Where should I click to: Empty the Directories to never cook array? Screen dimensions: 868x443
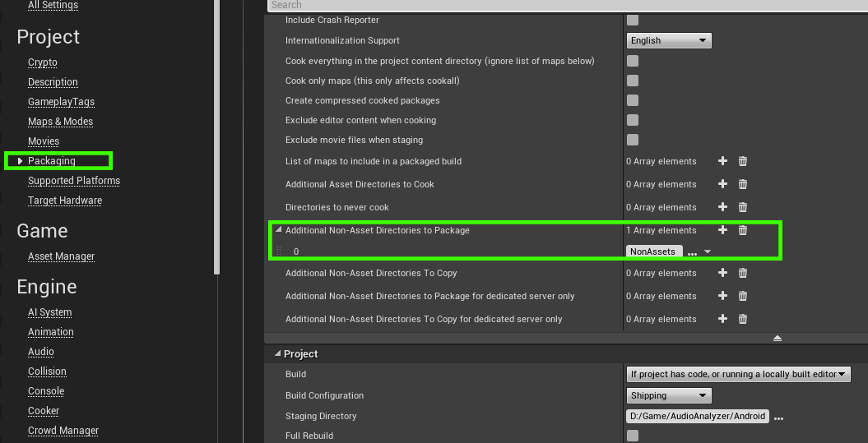(x=742, y=207)
